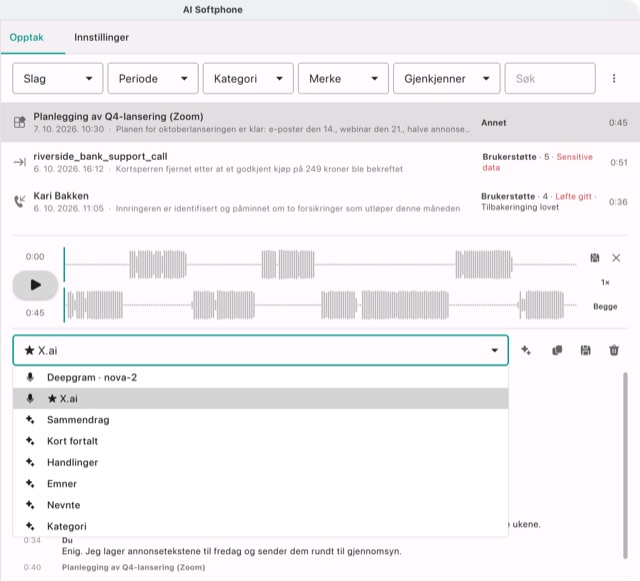Click the transcript line starting with Enig
The height and width of the screenshot is (581, 640).
(x=231, y=551)
